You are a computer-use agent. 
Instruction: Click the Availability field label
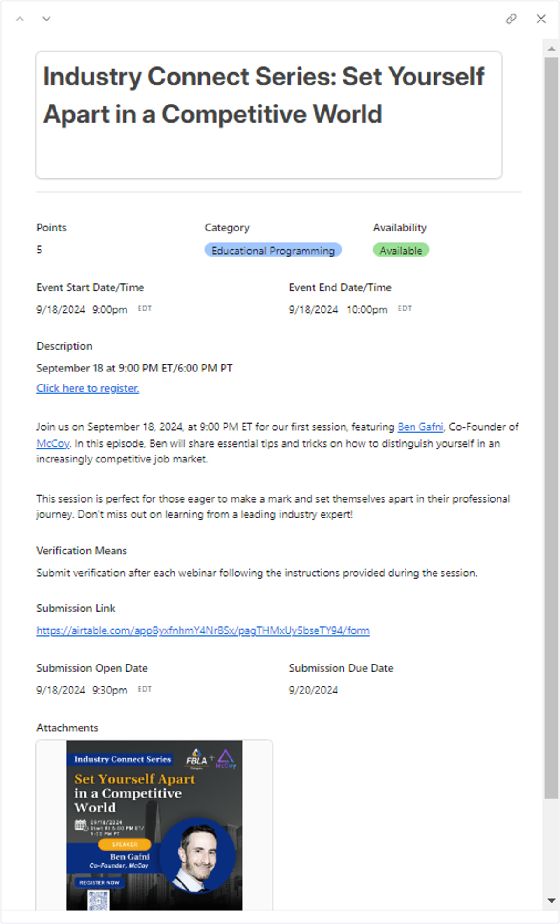click(400, 228)
